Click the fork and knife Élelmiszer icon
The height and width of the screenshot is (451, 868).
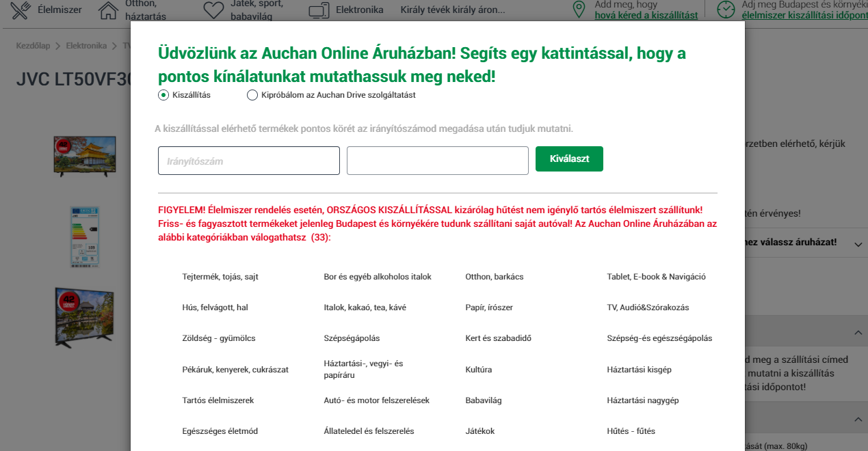tap(20, 10)
